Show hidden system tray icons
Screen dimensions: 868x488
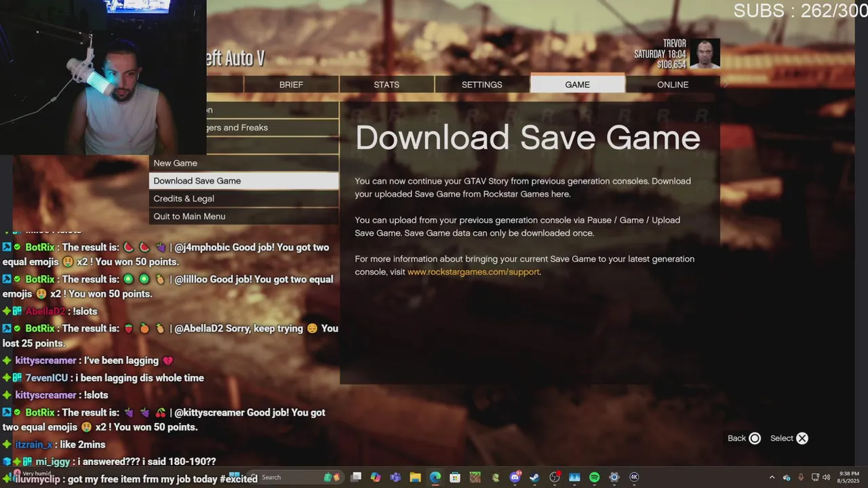[x=772, y=477]
